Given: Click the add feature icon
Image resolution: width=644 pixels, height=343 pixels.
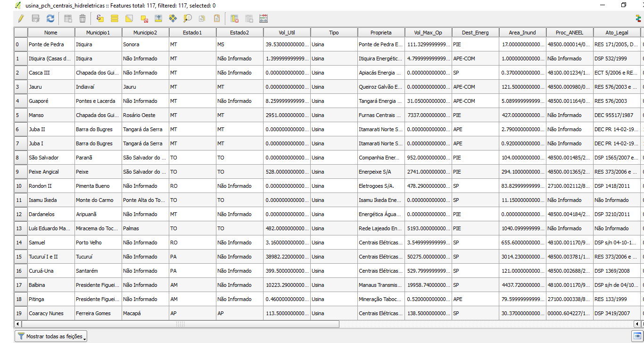Looking at the screenshot, I should tap(68, 18).
